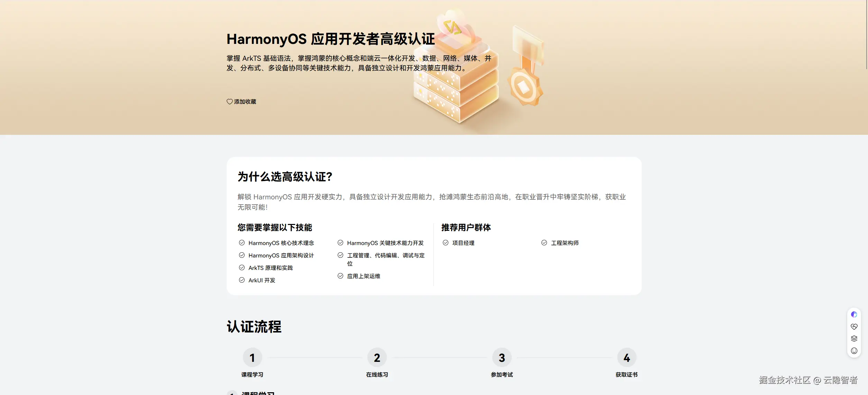Viewport: 868px width, 395px height.
Task: Click check mark beside HarmonyOS 核心技术理念
Action: (x=242, y=243)
